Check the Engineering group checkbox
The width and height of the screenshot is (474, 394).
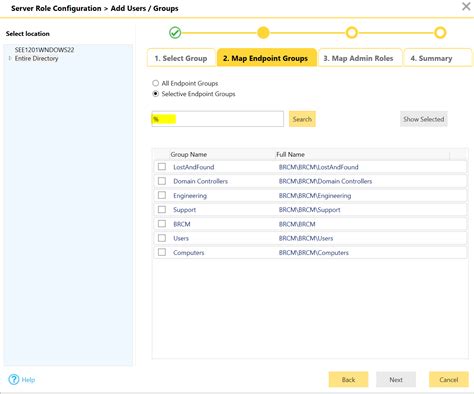pos(162,195)
